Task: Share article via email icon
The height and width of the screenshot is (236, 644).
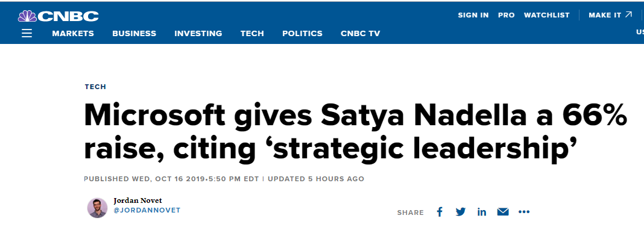Action: 503,212
